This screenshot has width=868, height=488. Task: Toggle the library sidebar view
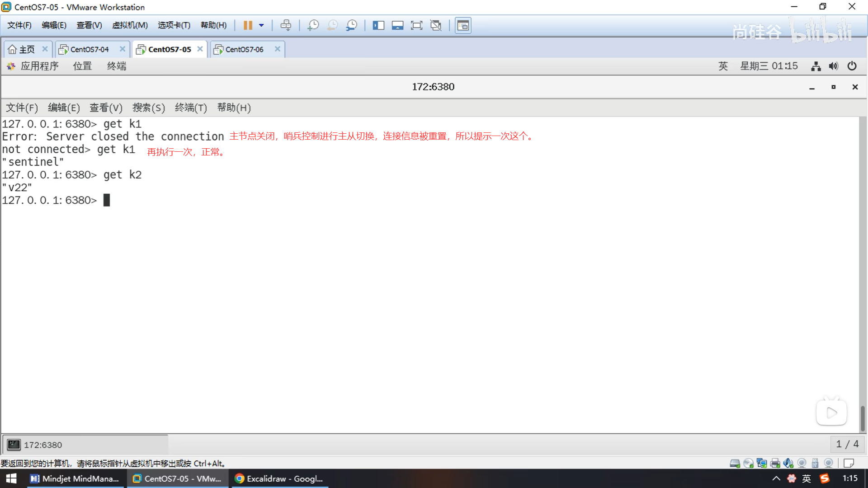coord(378,25)
